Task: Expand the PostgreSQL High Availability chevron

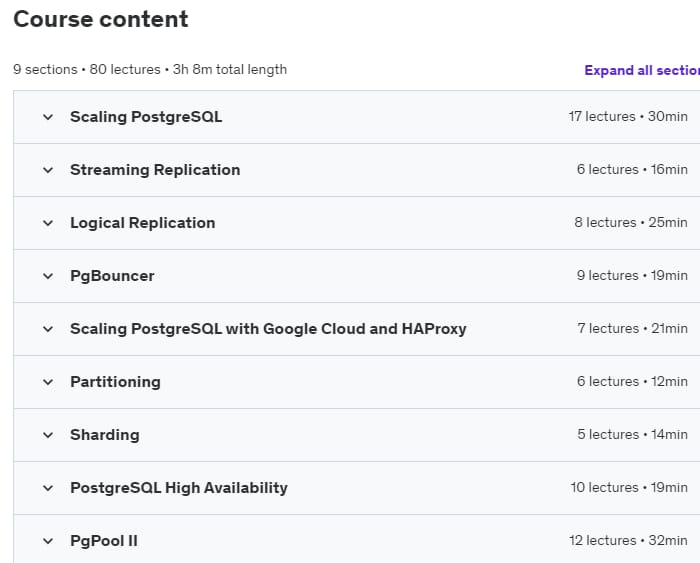Action: pos(48,488)
